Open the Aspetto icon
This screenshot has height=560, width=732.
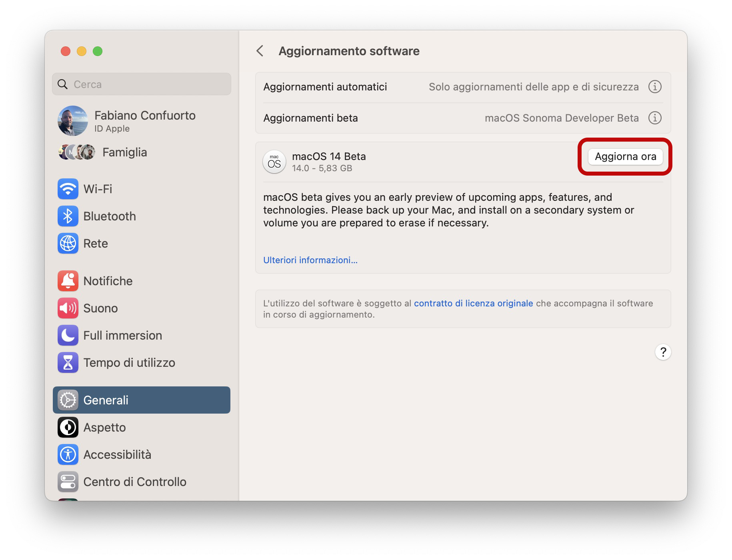coord(68,427)
